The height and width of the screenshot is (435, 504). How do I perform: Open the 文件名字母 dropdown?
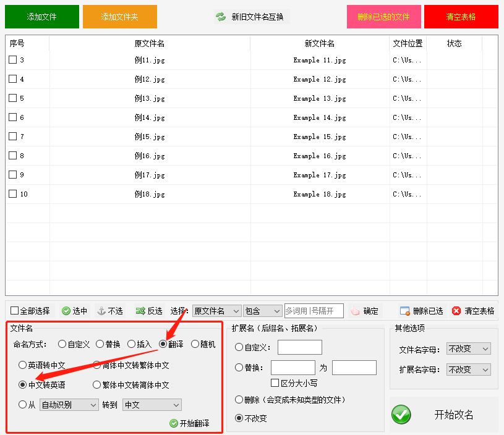(469, 349)
